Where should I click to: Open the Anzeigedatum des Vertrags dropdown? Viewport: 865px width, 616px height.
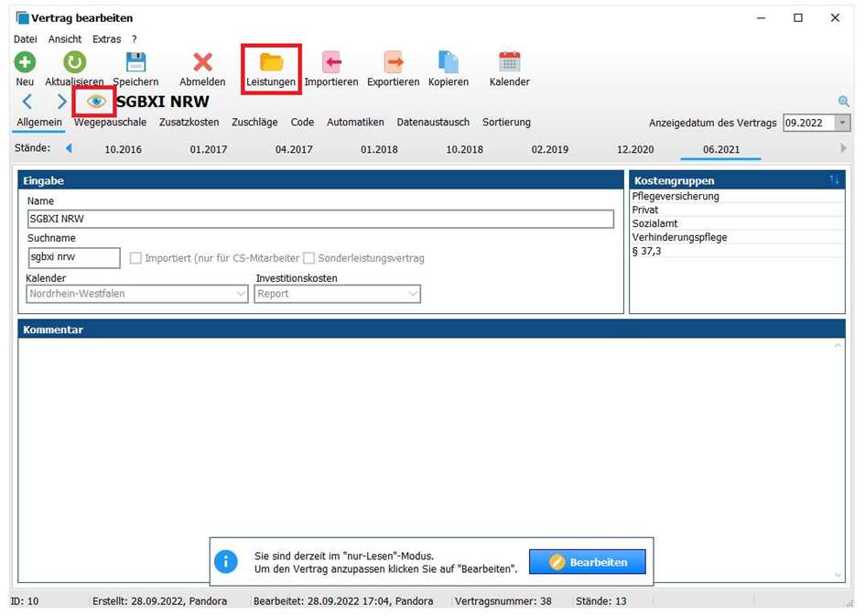point(842,123)
